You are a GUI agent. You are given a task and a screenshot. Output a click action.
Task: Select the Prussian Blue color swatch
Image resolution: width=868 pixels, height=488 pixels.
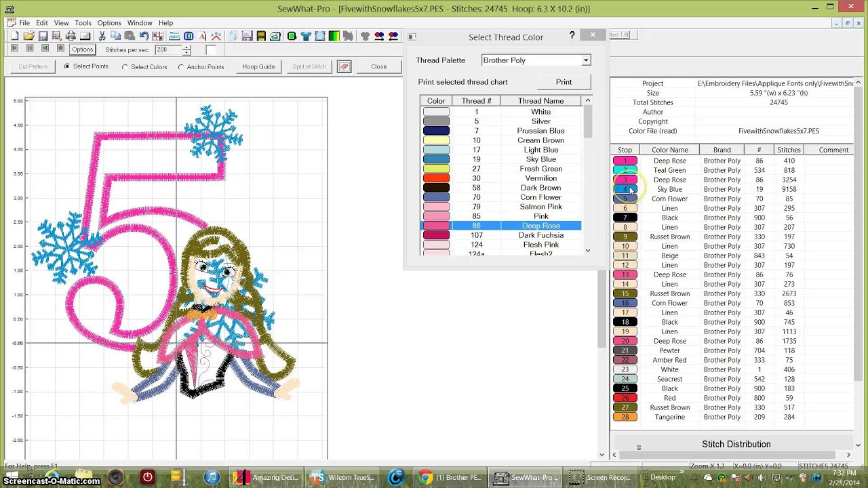point(436,131)
